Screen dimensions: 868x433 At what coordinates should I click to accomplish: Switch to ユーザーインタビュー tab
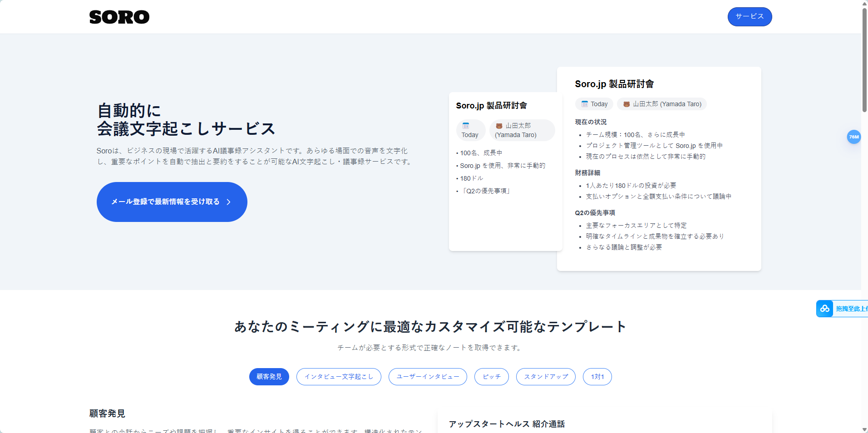[428, 377]
